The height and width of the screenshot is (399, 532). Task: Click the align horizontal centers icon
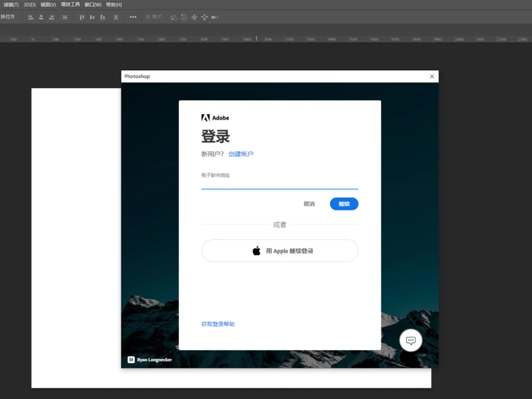[x=41, y=17]
